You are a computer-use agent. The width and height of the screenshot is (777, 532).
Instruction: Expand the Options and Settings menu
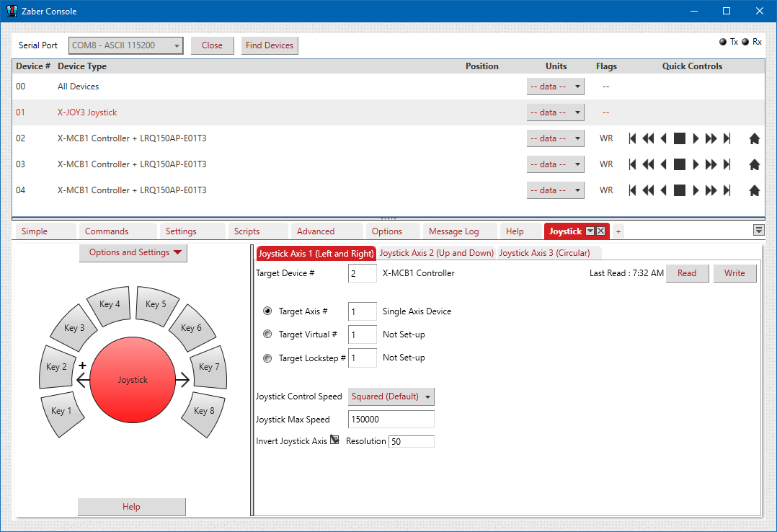point(133,252)
